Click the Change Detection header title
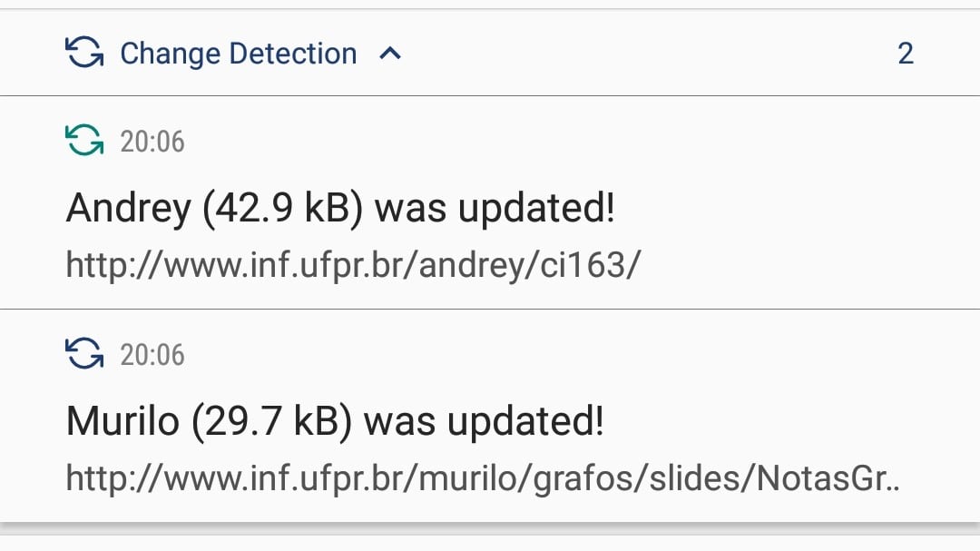Image resolution: width=980 pixels, height=551 pixels. tap(238, 54)
